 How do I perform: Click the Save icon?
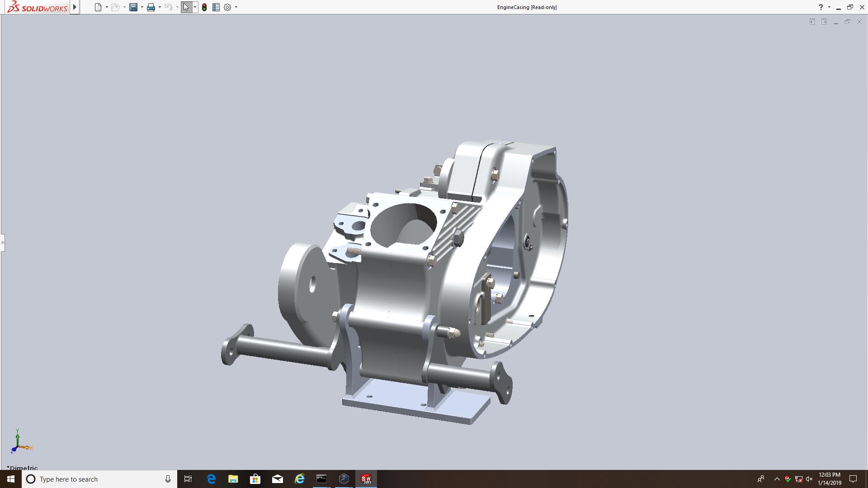pyautogui.click(x=133, y=7)
